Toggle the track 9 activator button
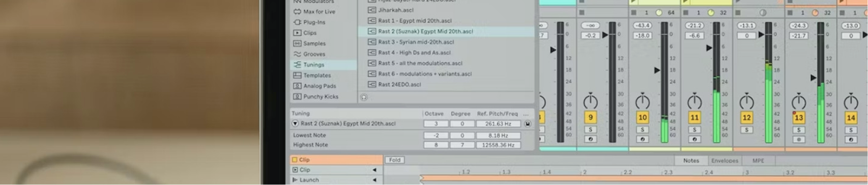Screen dimensions: 868x185 [590, 117]
